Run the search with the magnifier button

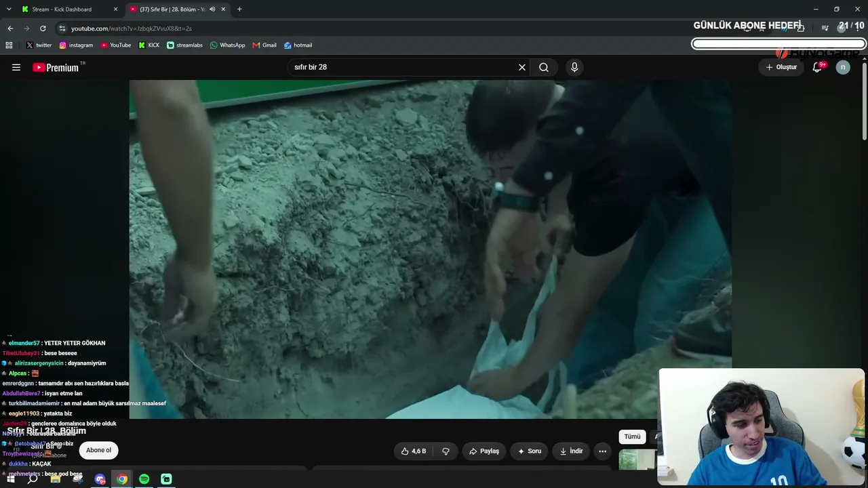(x=544, y=67)
